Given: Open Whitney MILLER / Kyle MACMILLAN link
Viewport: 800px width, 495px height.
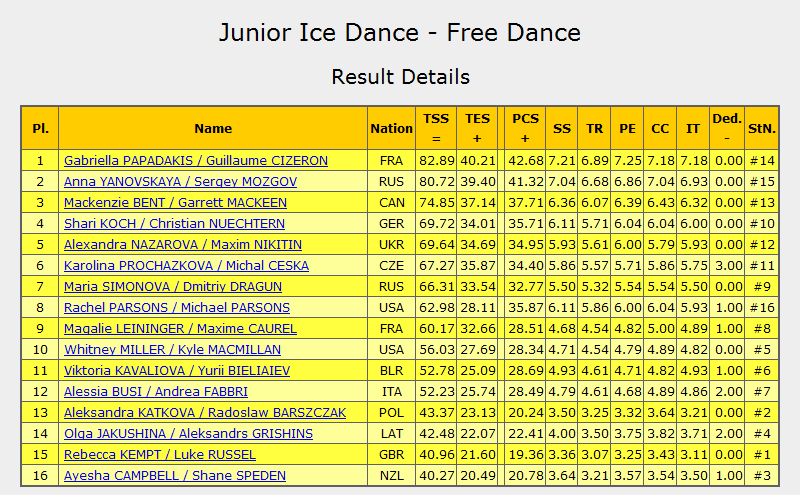Looking at the screenshot, I should (x=172, y=350).
